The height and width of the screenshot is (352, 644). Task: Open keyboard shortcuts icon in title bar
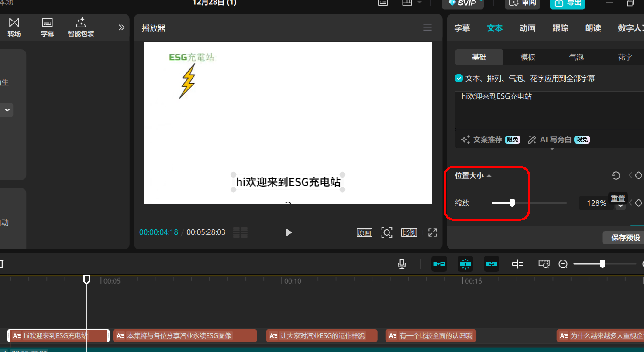pyautogui.click(x=382, y=3)
